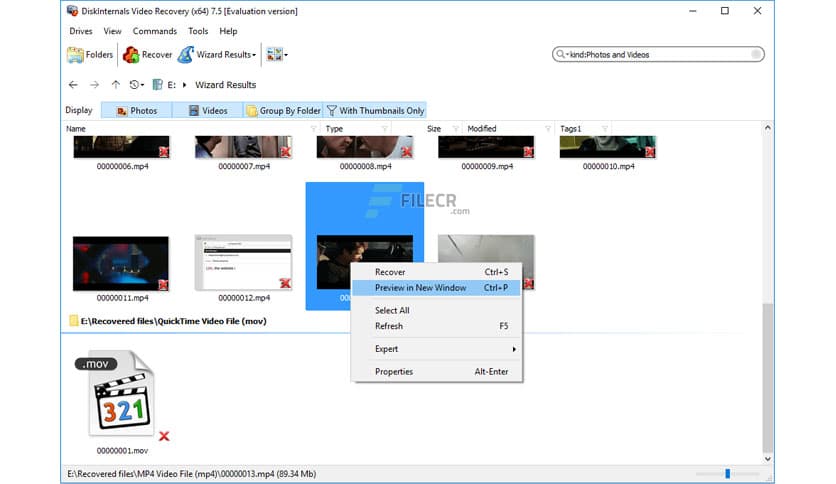
Task: Select thumbnail 00000009.mp4
Action: point(486,147)
